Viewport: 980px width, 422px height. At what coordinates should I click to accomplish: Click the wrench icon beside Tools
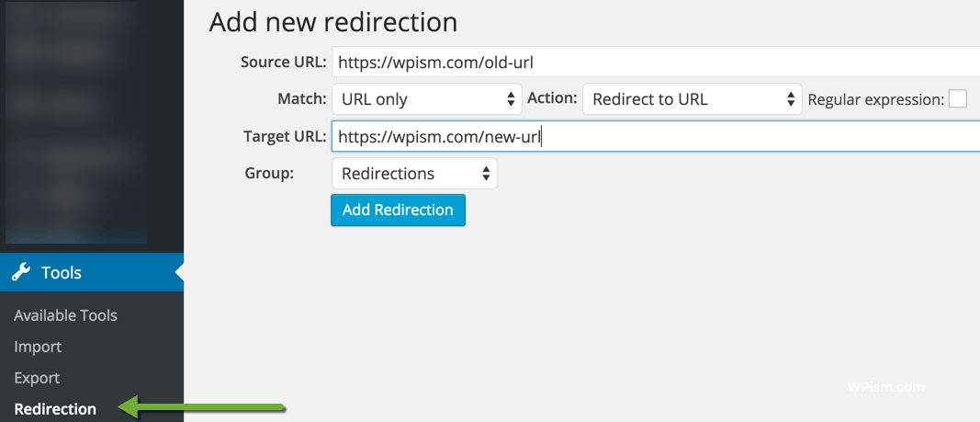click(21, 272)
